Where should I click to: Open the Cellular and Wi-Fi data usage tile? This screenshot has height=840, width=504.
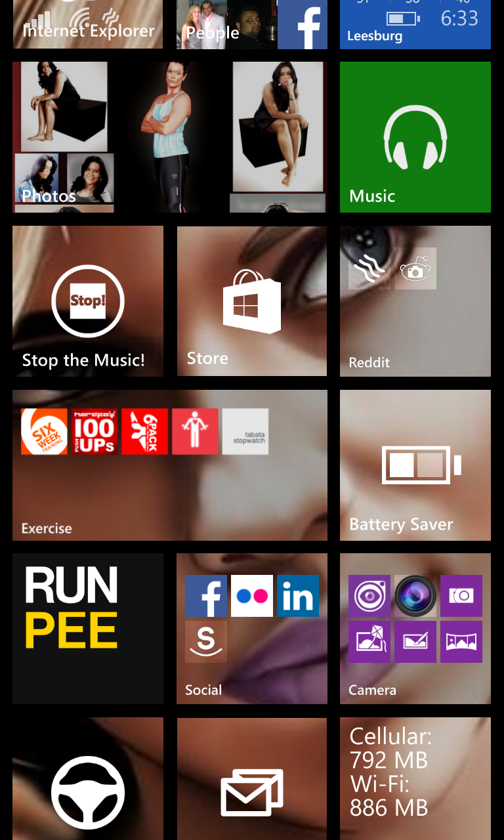point(415,778)
